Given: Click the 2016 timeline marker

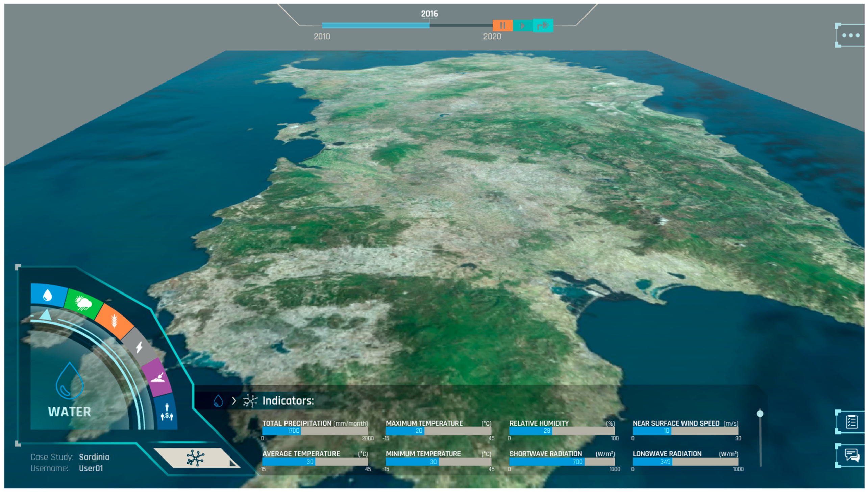Looking at the screenshot, I should (429, 14).
